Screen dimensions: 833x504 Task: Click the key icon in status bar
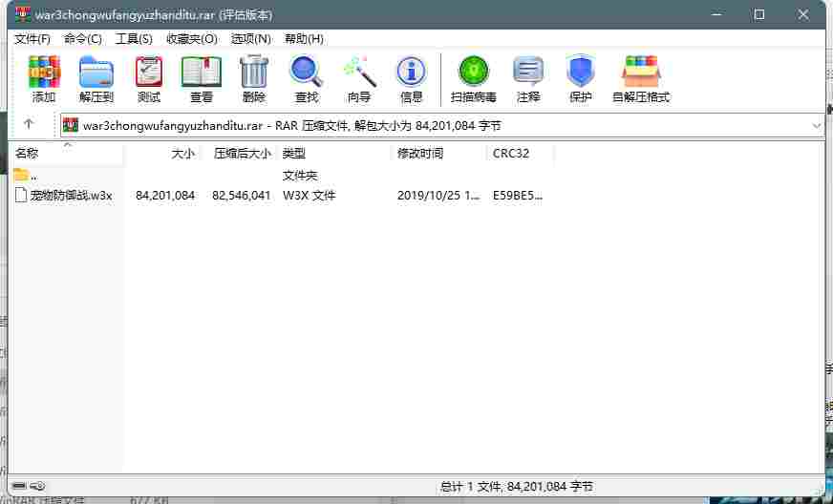click(37, 486)
